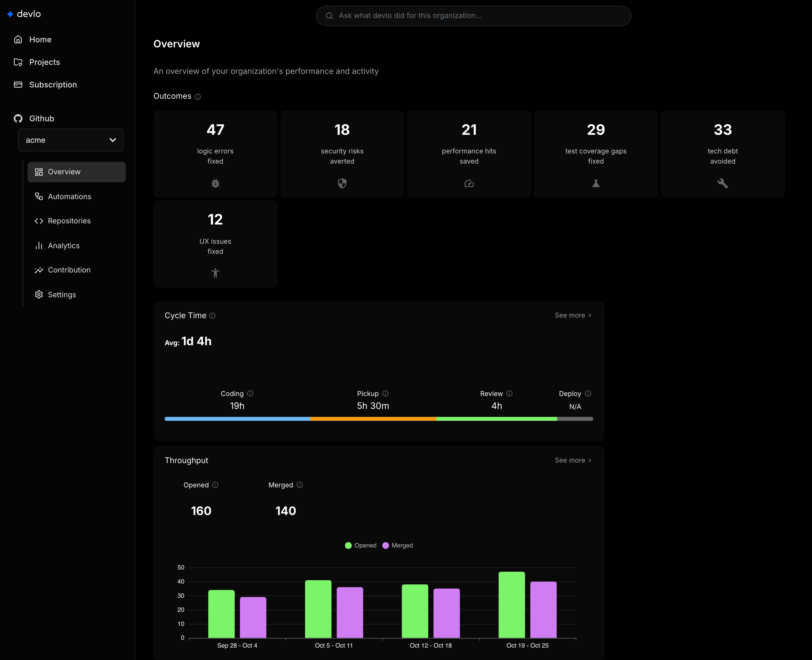Click the green Opened bar for Oct 19 - Oct 25

point(511,604)
